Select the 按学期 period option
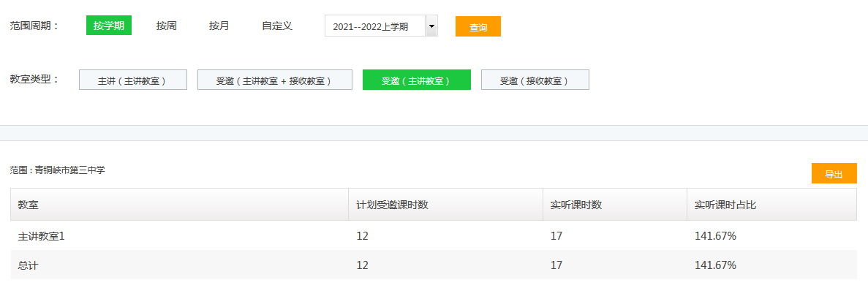The height and width of the screenshot is (307, 868). (108, 26)
